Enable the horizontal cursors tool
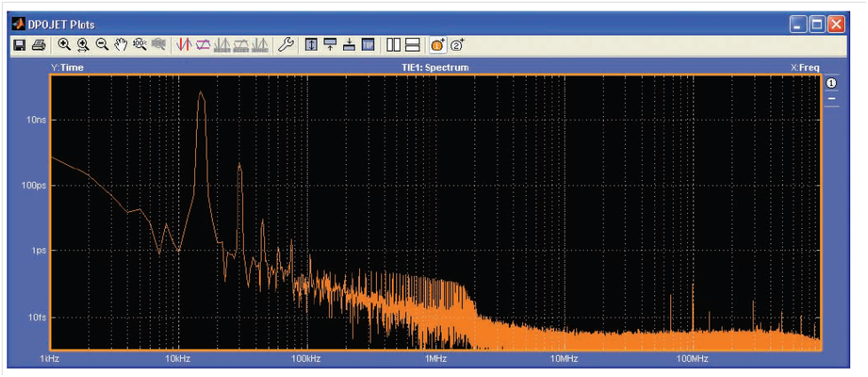 [x=203, y=44]
